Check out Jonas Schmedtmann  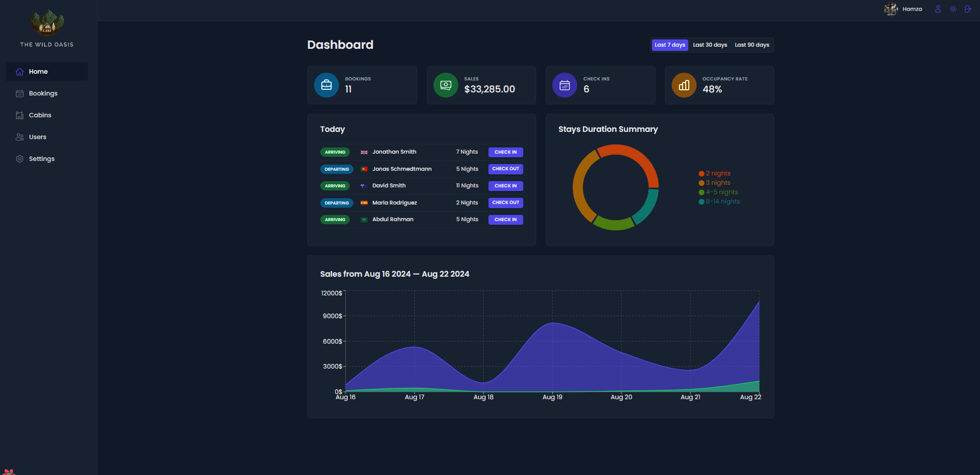506,169
